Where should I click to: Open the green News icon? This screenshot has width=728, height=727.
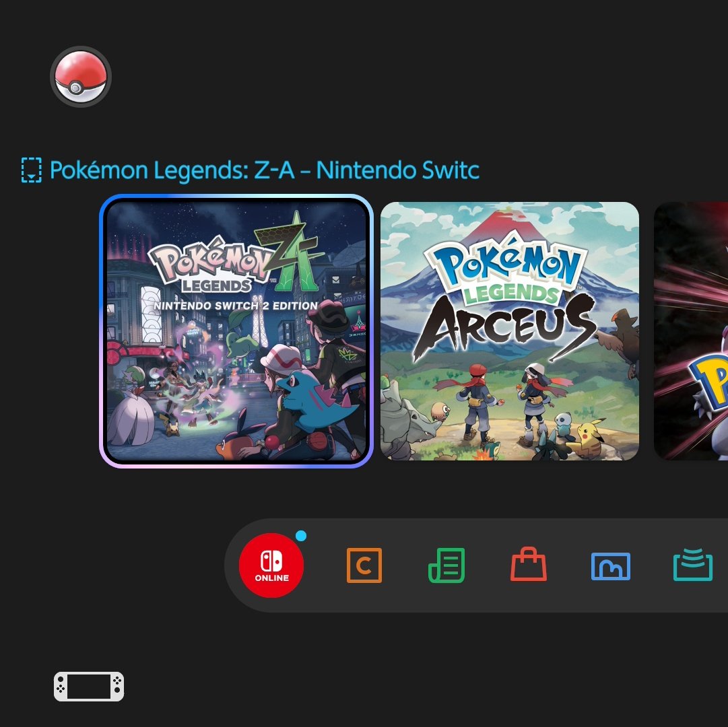(x=446, y=565)
